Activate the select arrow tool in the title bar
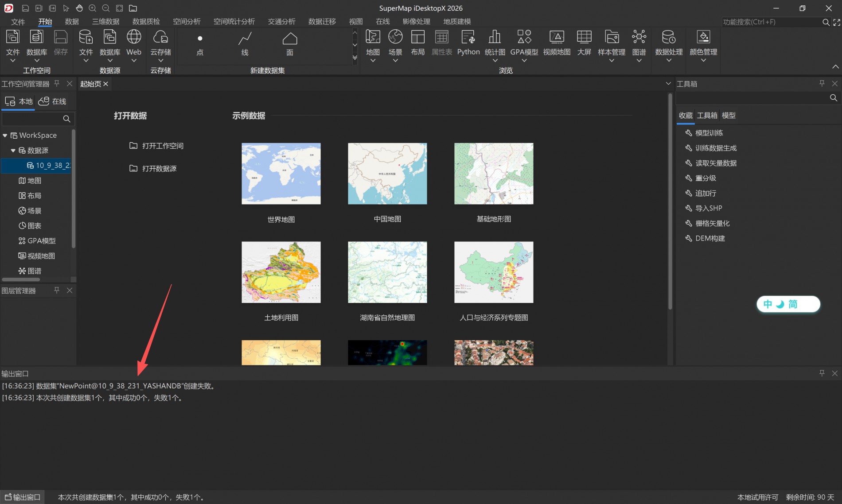This screenshot has height=504, width=842. [66, 8]
